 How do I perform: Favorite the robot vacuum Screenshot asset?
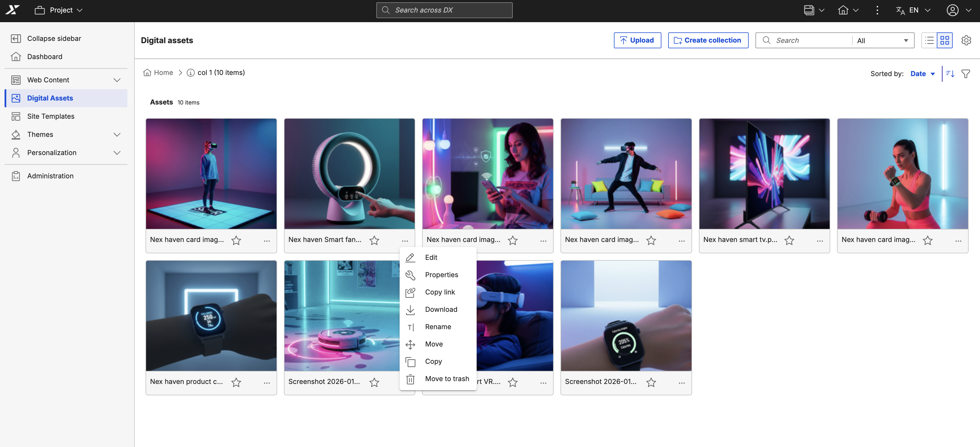click(374, 382)
